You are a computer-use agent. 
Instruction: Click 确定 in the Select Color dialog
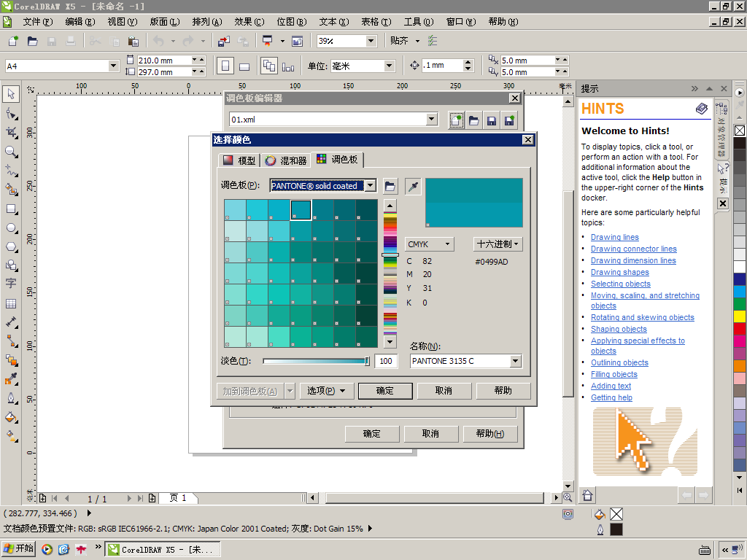(385, 391)
